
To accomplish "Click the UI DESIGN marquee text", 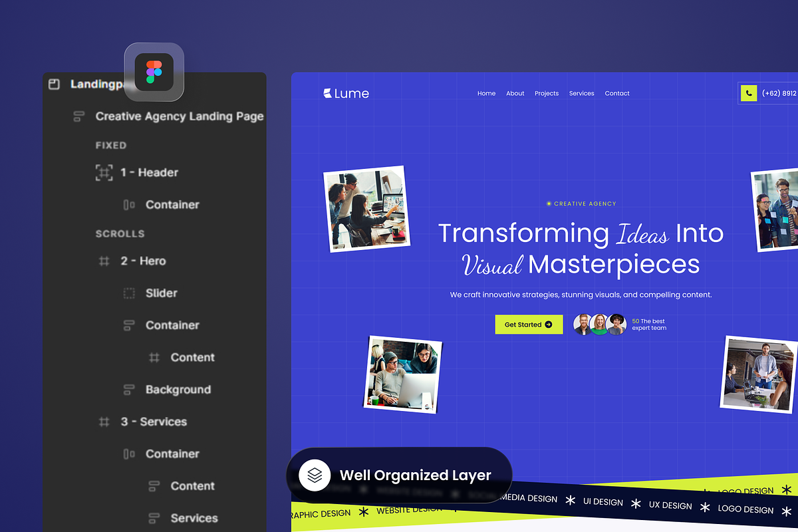I will click(x=603, y=503).
